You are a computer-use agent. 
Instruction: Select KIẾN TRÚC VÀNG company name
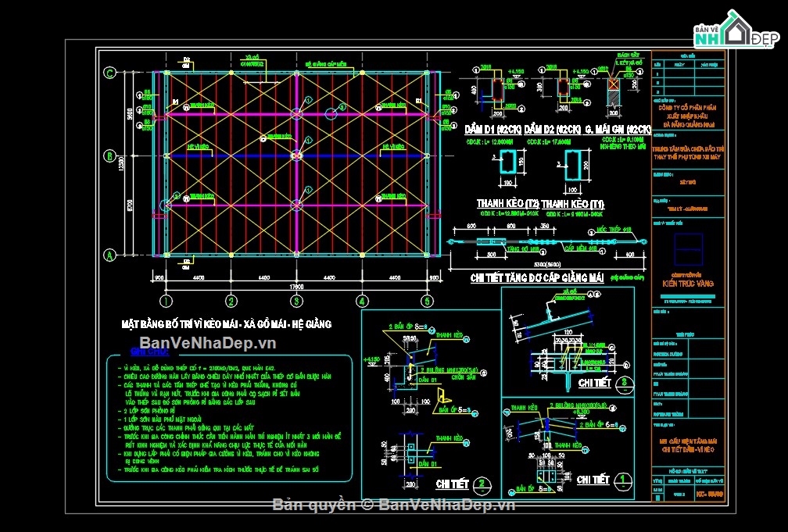click(x=688, y=284)
